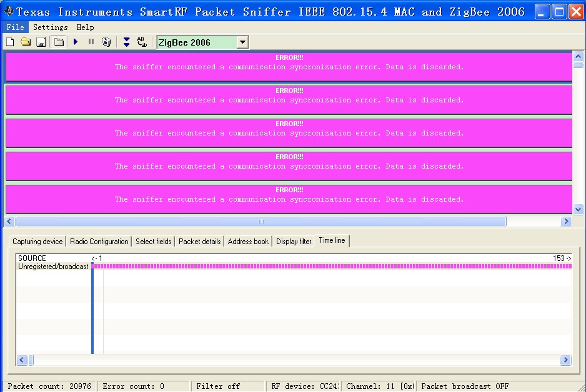Click the packet list vertical scrollbar thumb

click(x=578, y=65)
